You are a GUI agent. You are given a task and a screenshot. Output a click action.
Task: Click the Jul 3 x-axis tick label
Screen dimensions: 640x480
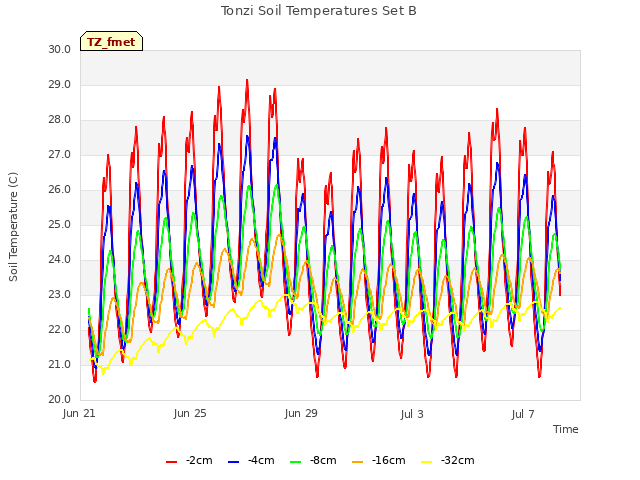point(412,414)
